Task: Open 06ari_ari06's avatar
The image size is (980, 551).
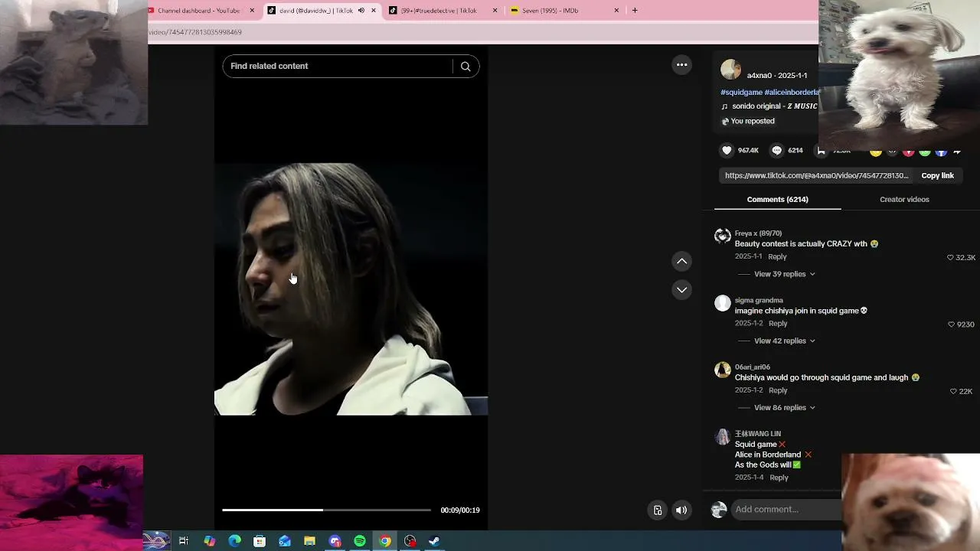Action: [x=723, y=370]
